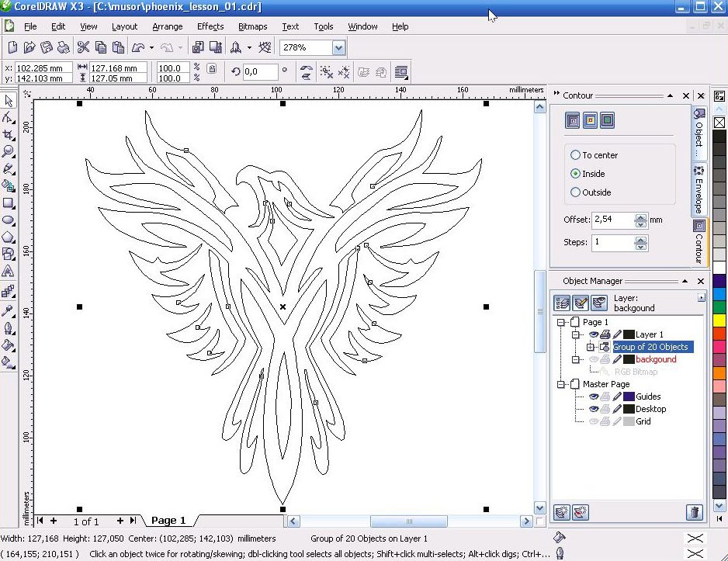
Task: Open the Effects menu
Action: (210, 26)
